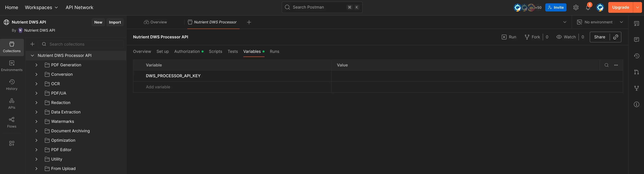Click the Fork button
The width and height of the screenshot is (644, 174).
pyautogui.click(x=532, y=37)
